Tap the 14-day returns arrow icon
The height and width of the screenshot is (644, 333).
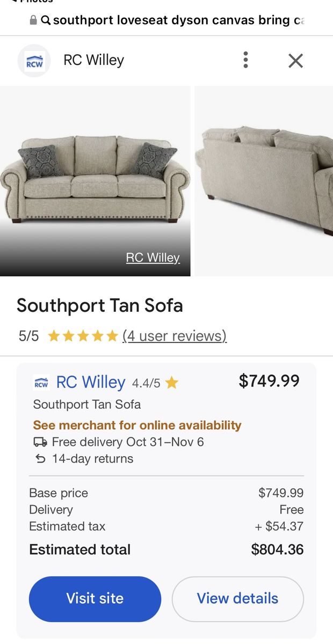(x=40, y=459)
